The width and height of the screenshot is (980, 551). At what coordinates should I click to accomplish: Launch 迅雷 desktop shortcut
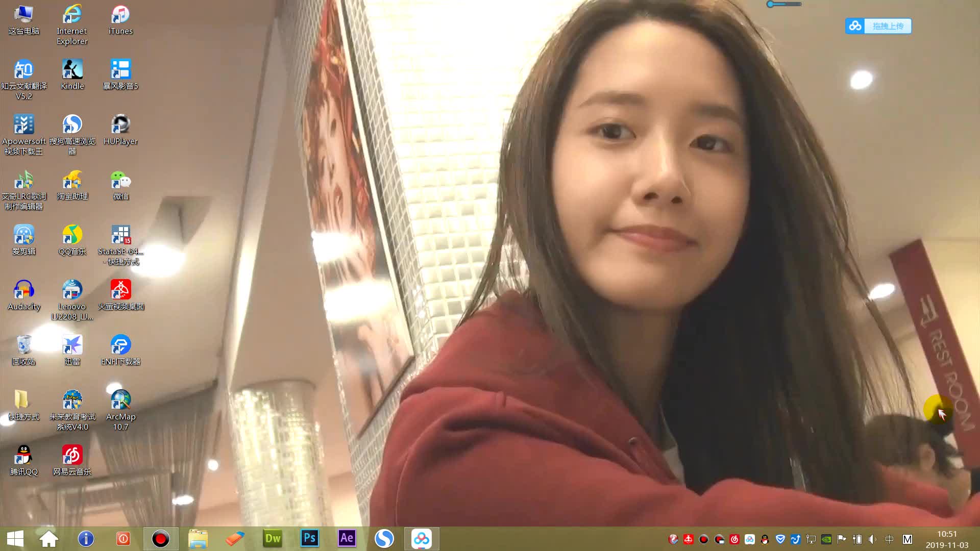click(72, 350)
